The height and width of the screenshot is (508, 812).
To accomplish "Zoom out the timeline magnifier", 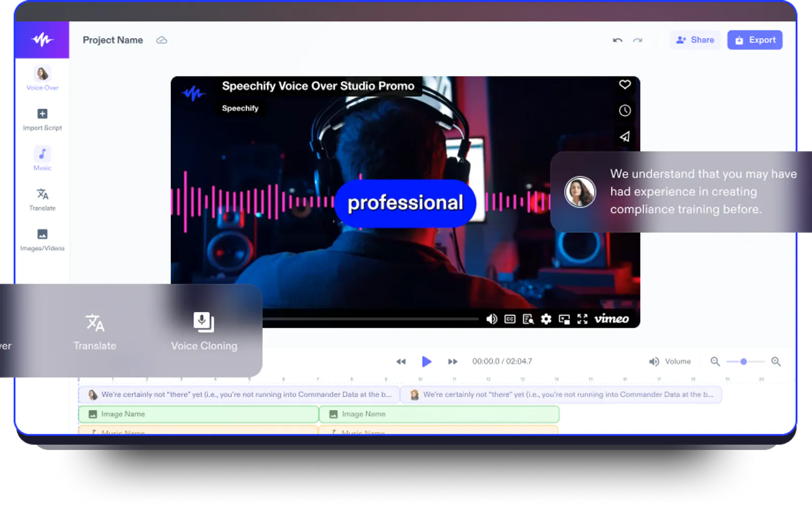I will point(715,362).
